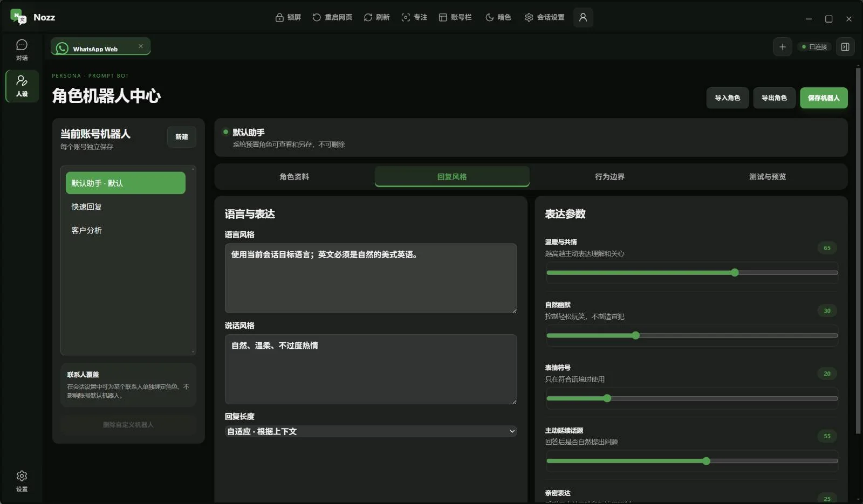This screenshot has height=504, width=863.
Task: Click the 表达参数 section heading
Action: tap(565, 214)
